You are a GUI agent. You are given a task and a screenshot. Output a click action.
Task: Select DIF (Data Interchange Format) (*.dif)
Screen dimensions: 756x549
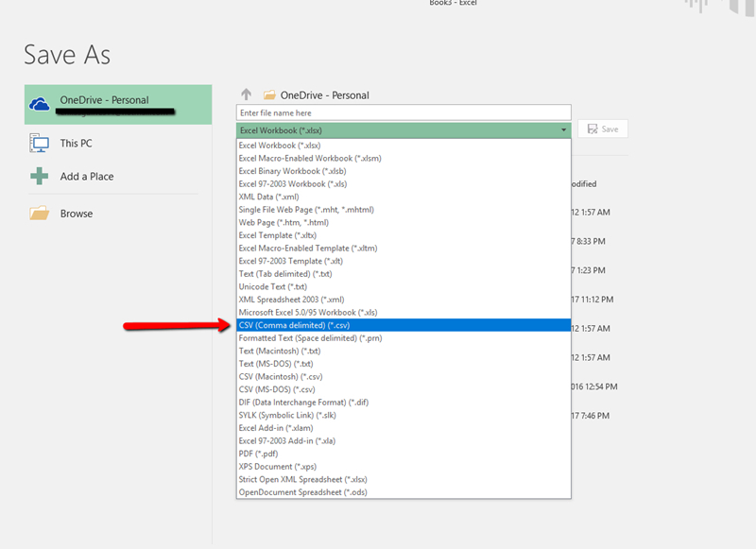(x=404, y=403)
